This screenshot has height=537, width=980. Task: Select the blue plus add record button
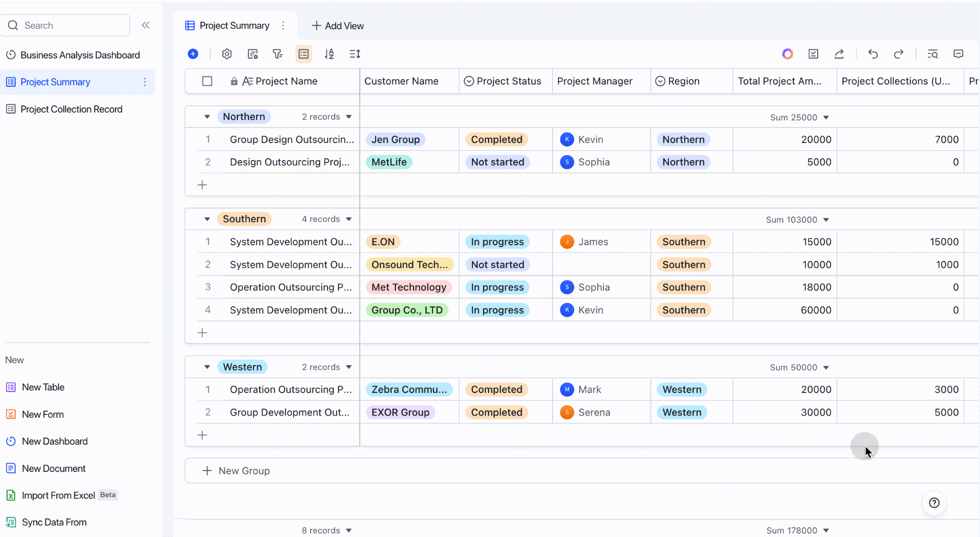[193, 53]
